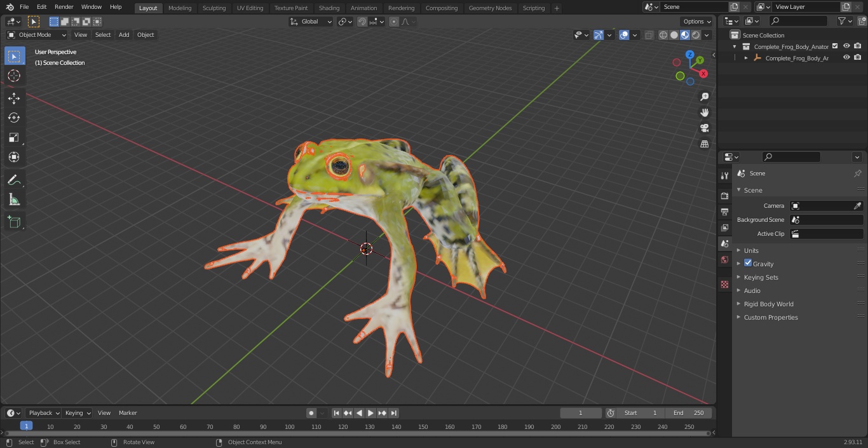Select the Add Cube tool

(14, 222)
